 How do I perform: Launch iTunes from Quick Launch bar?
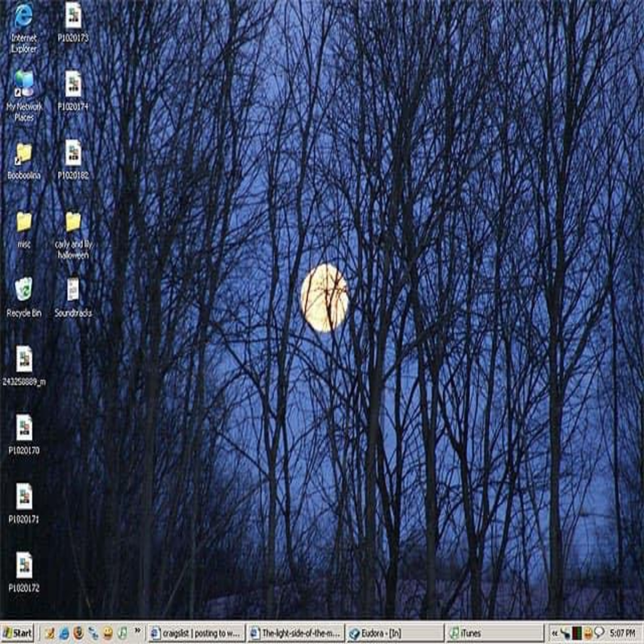[x=122, y=633]
